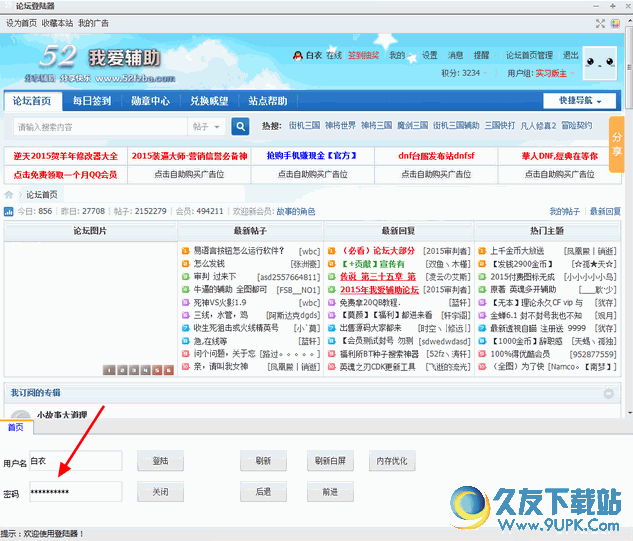Click new member name 故事的角色
Viewport: 633px width, 541px height.
pyautogui.click(x=296, y=211)
